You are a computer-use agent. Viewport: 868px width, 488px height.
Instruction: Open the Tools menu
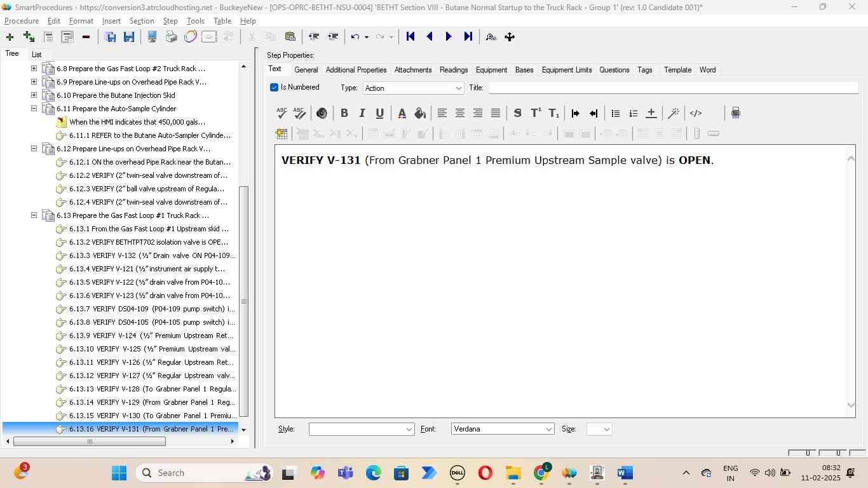coord(195,21)
